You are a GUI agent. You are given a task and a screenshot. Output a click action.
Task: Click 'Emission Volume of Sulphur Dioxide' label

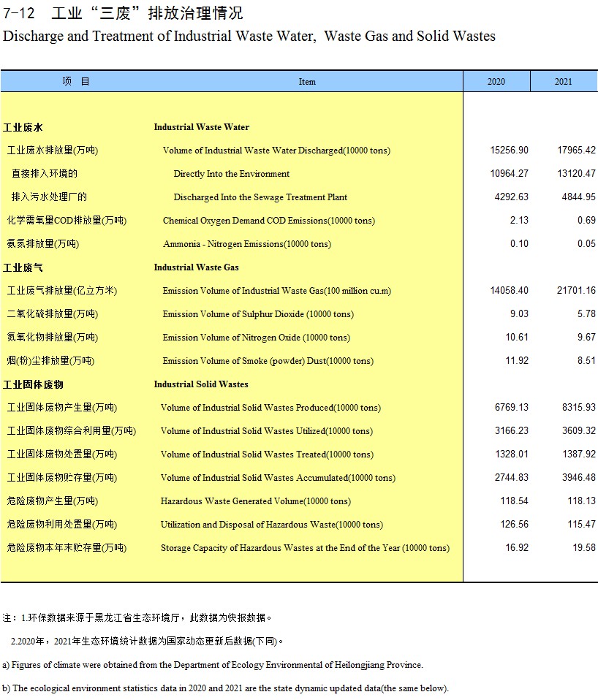coord(258,314)
